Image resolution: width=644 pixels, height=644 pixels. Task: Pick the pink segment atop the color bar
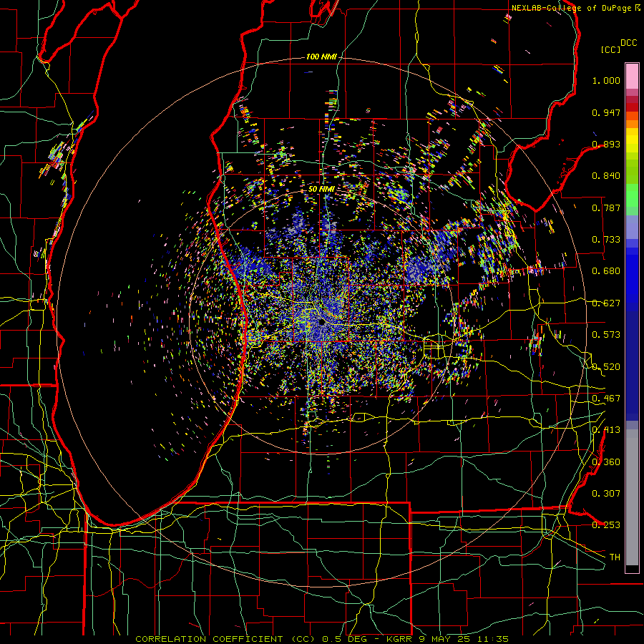click(x=632, y=76)
